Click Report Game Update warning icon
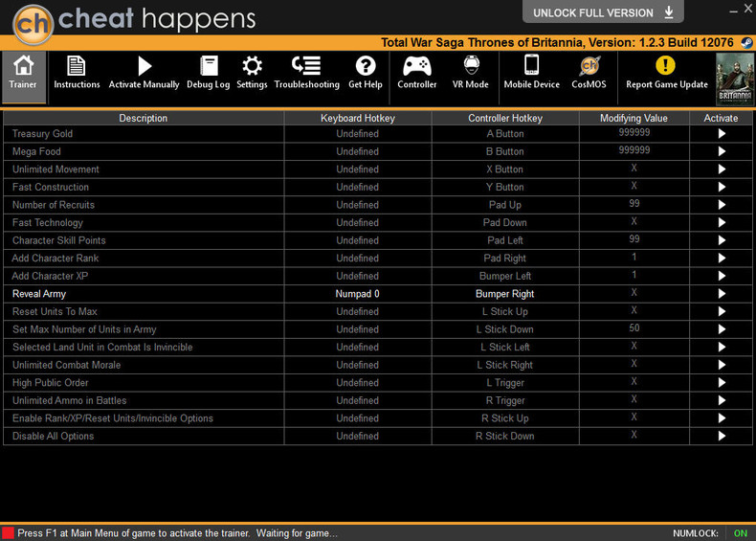 click(x=665, y=66)
